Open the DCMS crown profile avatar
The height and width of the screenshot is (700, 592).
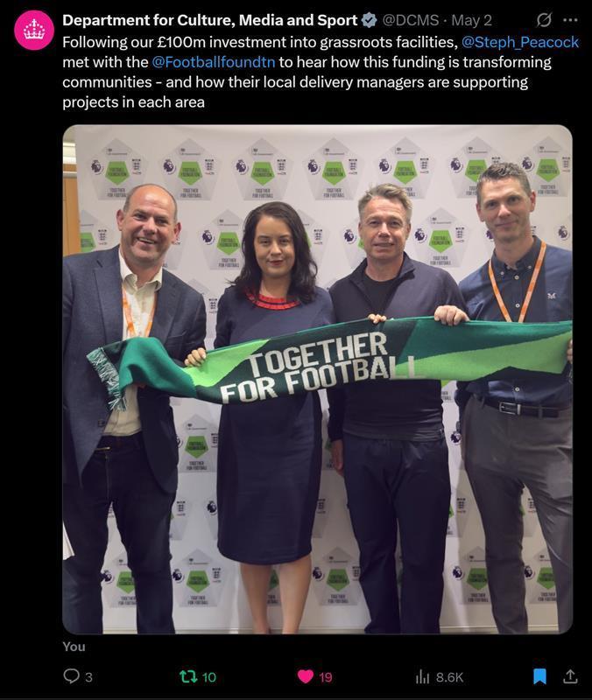click(x=34, y=30)
